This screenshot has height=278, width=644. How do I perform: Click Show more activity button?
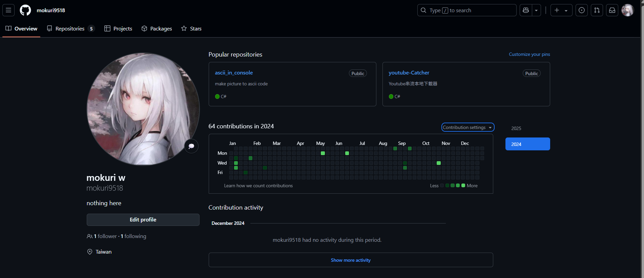coord(351,260)
